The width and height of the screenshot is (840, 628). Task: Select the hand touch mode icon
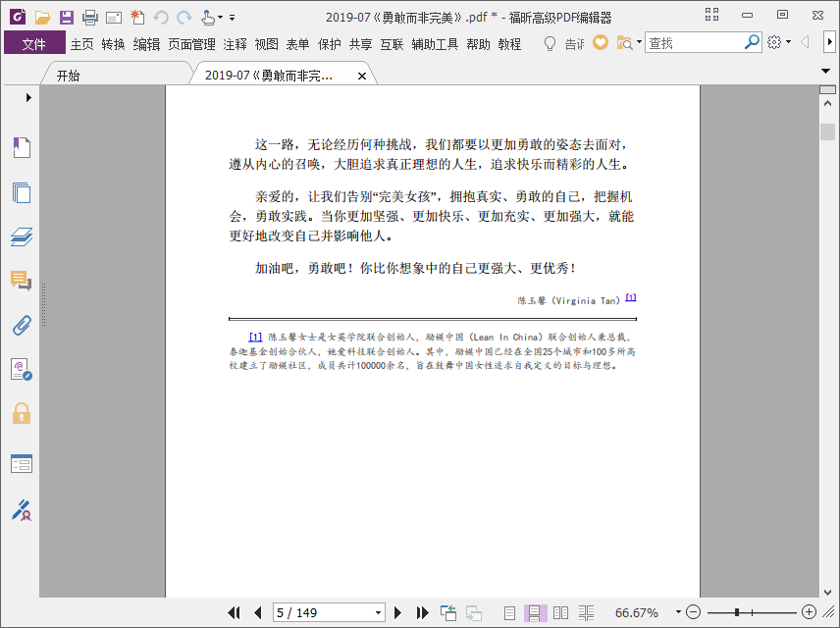click(208, 18)
